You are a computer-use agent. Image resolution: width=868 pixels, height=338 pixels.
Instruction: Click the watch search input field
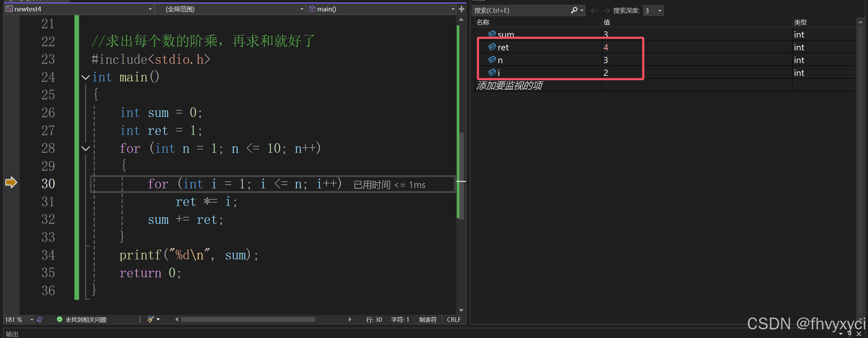[521, 11]
